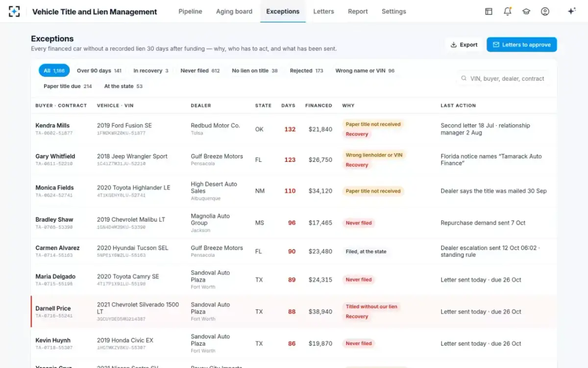Open the Settings tab
588x368 pixels.
(x=394, y=11)
